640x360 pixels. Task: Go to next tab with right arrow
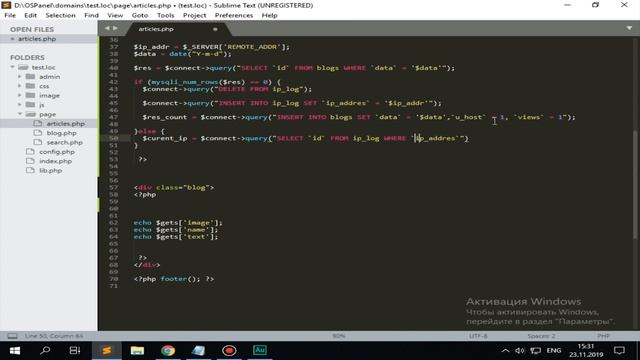115,28
